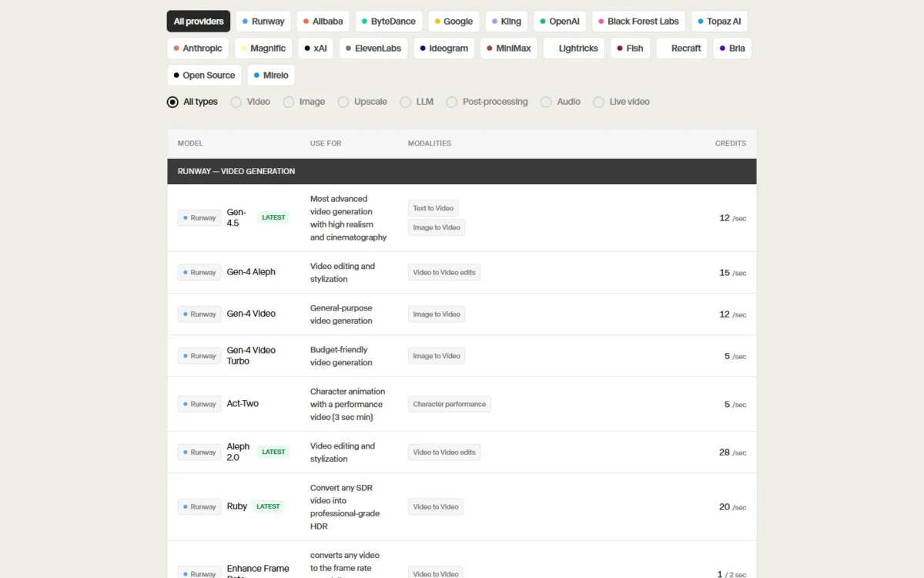Filter by Kling provider chip
This screenshot has height=578, width=924.
507,22
